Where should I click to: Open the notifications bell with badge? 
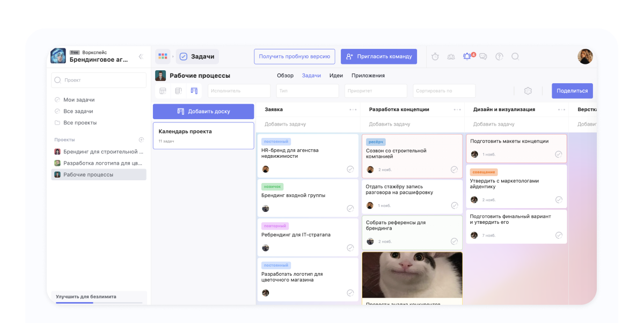[467, 56]
